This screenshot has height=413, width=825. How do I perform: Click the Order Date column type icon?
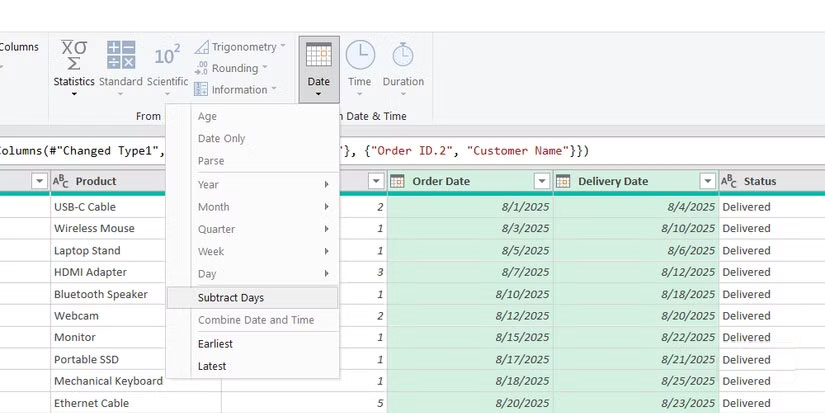pyautogui.click(x=397, y=181)
